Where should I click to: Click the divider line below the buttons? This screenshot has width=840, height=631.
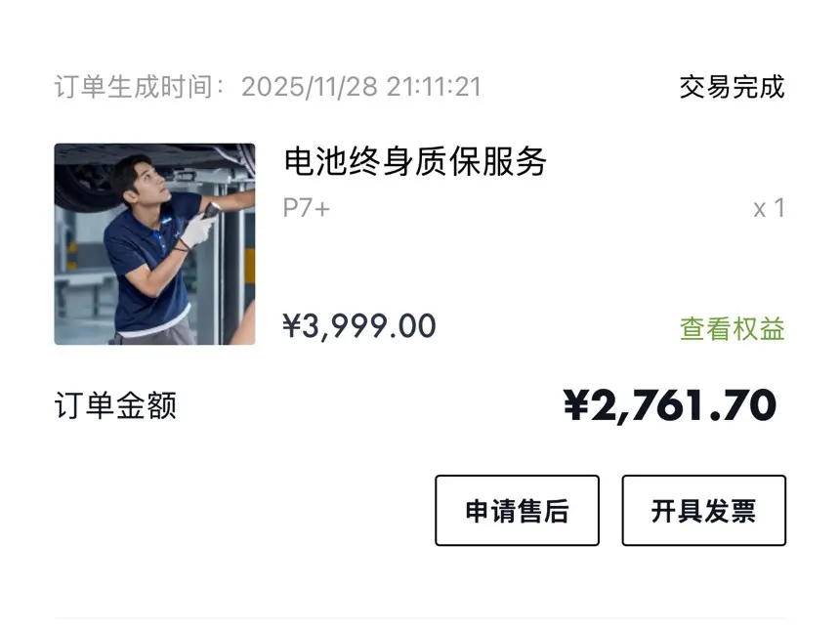420,618
